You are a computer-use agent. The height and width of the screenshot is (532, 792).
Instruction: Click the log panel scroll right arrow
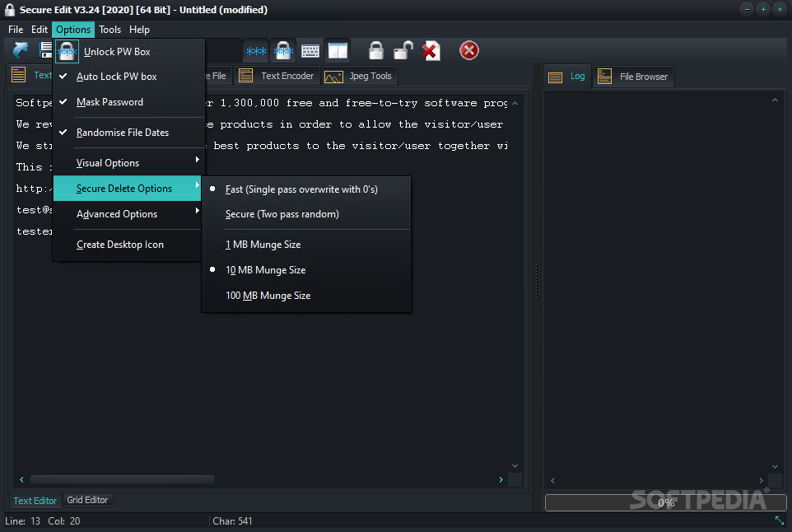click(x=762, y=480)
